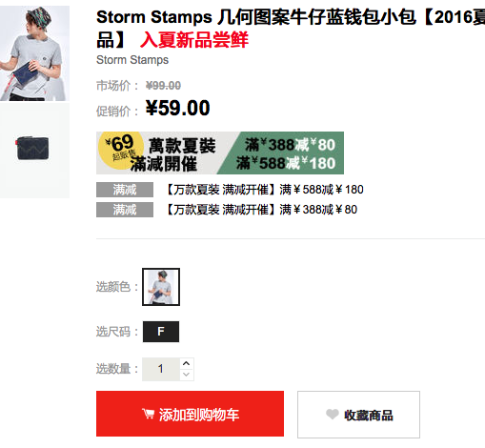Choose the model photo color swatch
Screen dimensions: 485x448
[161, 287]
